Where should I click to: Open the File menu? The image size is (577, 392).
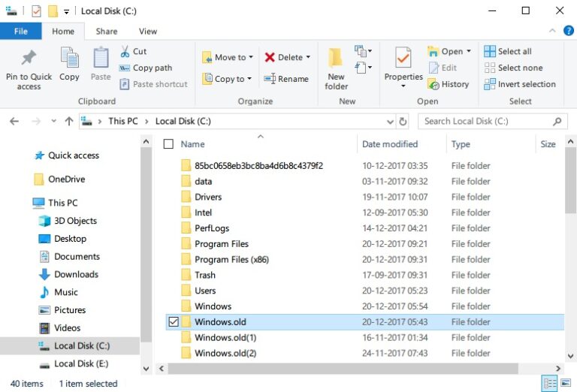(20, 32)
